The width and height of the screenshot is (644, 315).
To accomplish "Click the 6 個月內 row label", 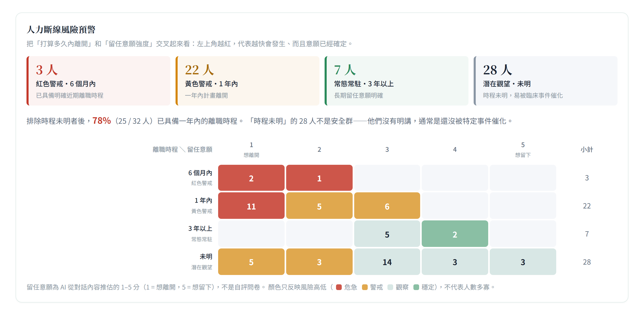I will 200,178.
